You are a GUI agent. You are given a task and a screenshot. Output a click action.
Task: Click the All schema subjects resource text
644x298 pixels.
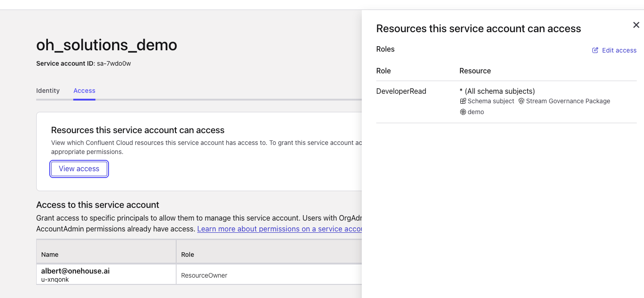pyautogui.click(x=497, y=91)
